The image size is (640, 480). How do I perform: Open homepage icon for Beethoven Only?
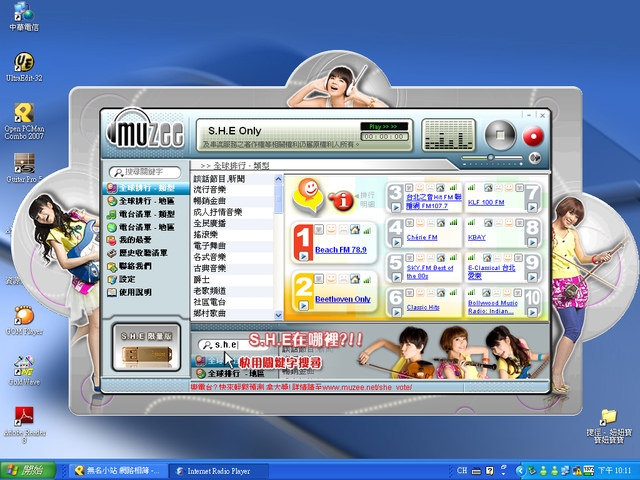click(355, 279)
